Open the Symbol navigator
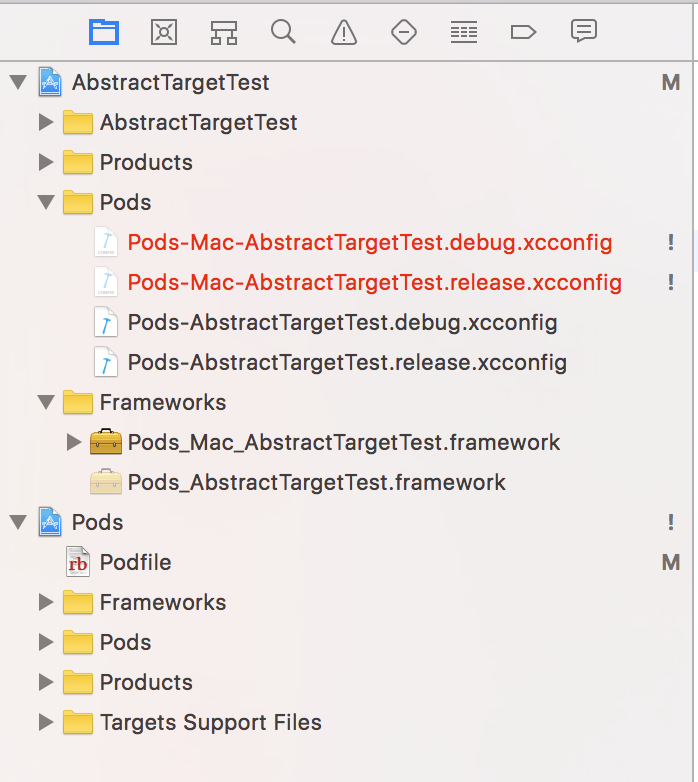Image resolution: width=698 pixels, height=782 pixels. pos(223,32)
